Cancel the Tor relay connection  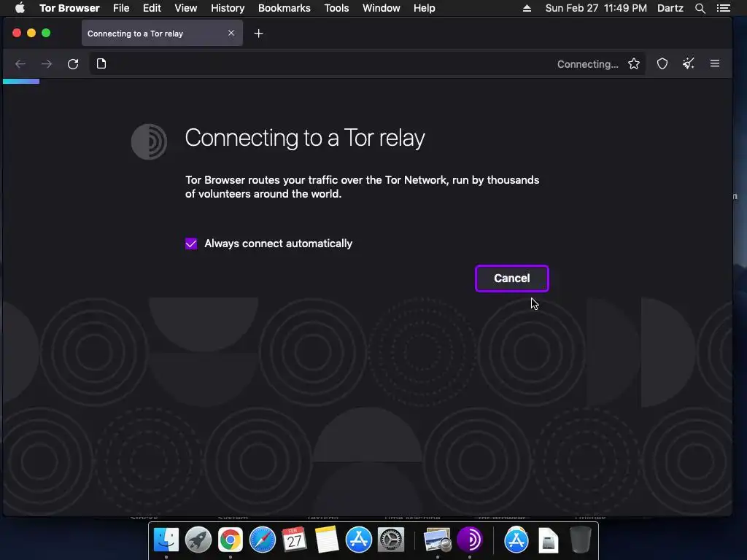point(511,279)
